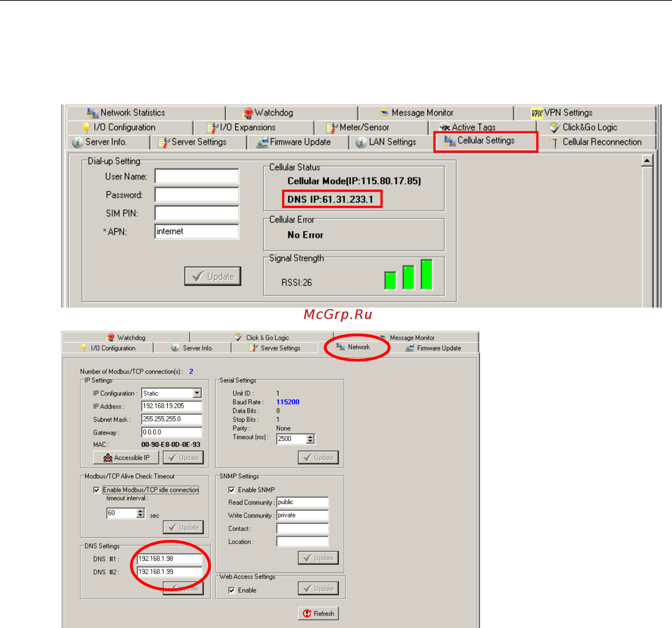Click the Network tab icon in lower window
The image size is (672, 628).
[x=340, y=347]
